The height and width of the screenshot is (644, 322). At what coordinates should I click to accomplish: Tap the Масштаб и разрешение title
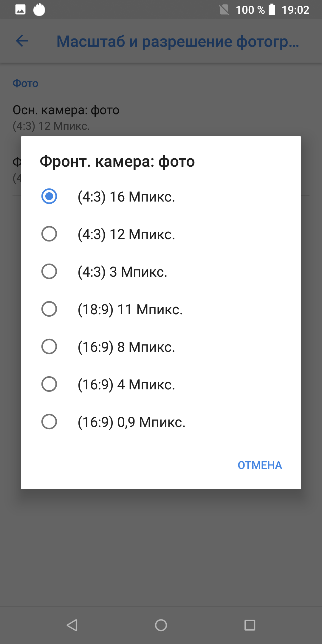point(178,41)
